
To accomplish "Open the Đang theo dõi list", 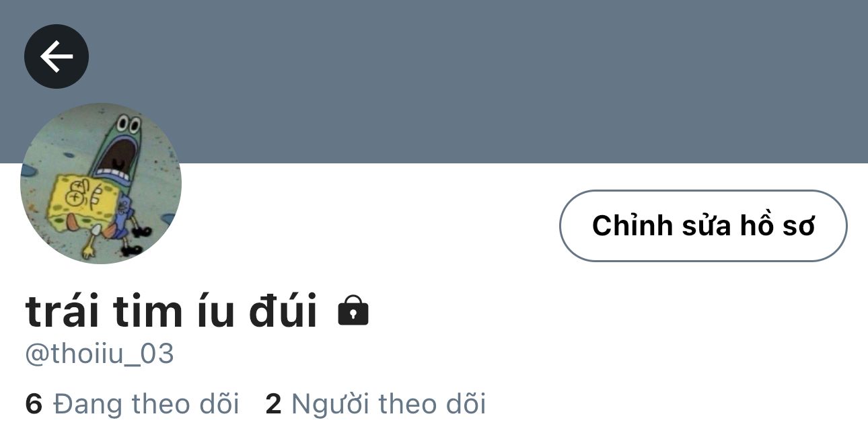I will click(132, 404).
